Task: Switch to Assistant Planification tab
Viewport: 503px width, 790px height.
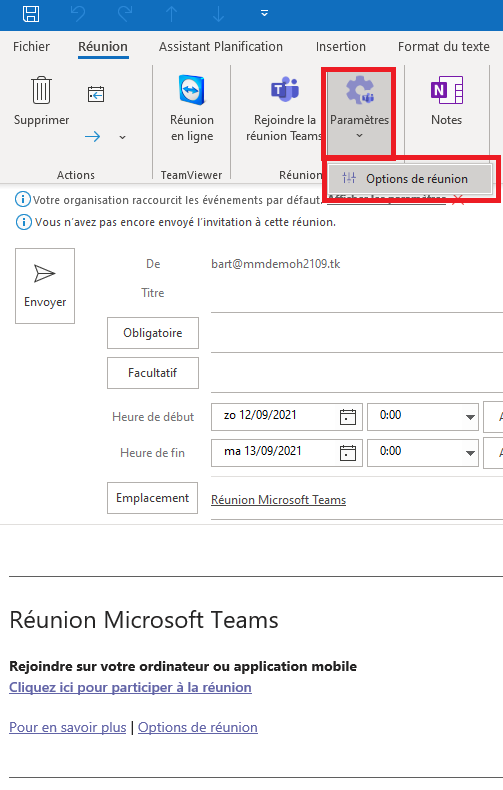Action: [221, 46]
